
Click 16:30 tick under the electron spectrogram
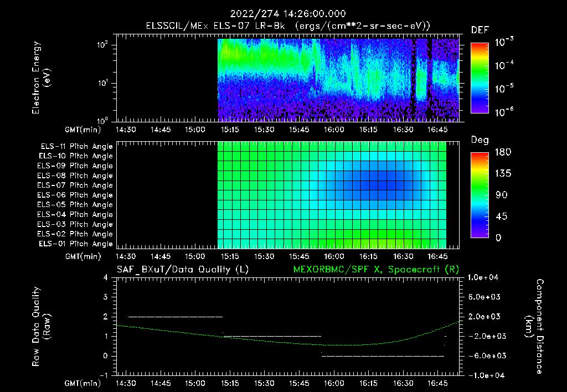tap(403, 130)
